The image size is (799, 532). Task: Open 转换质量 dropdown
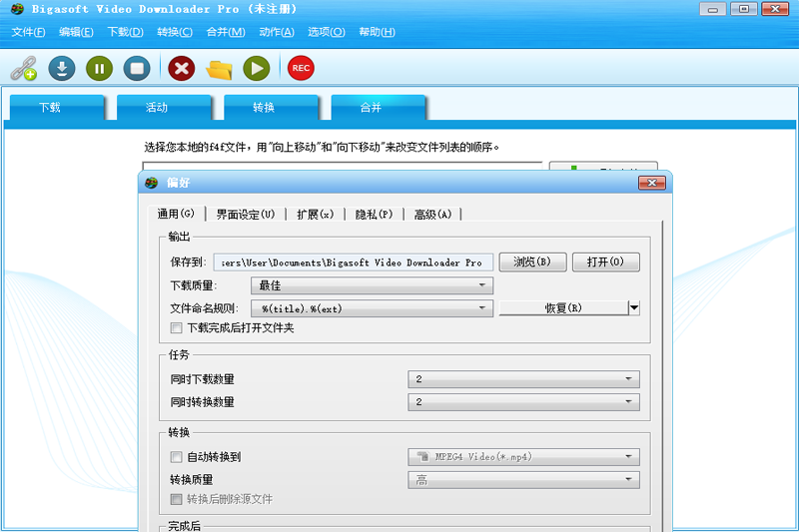[x=523, y=480]
